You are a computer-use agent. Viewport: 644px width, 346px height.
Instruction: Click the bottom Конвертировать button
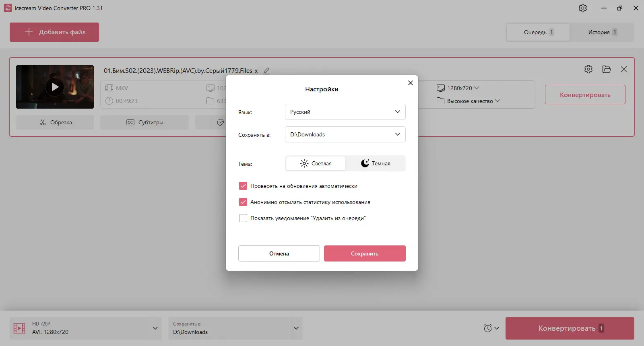click(570, 328)
